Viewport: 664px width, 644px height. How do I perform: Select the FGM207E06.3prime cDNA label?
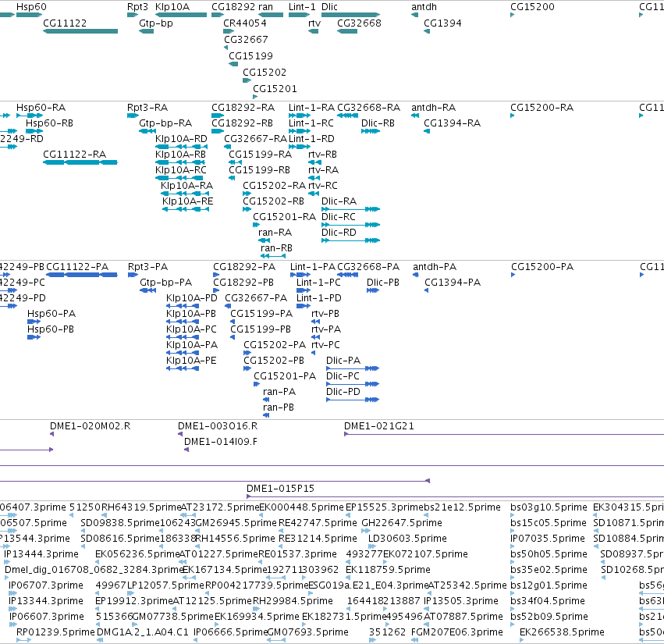pyautogui.click(x=457, y=632)
